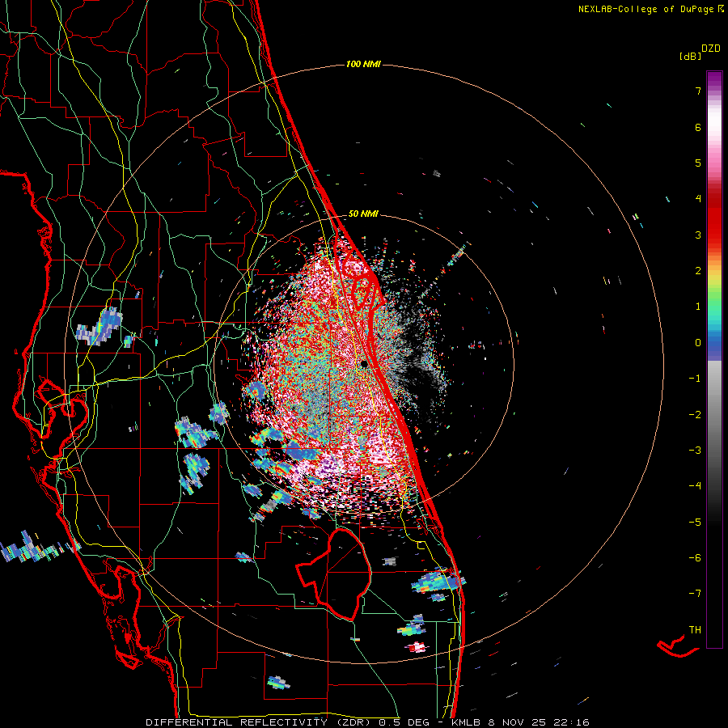
Task: Click the 5 value on color scale
Action: pos(698,163)
